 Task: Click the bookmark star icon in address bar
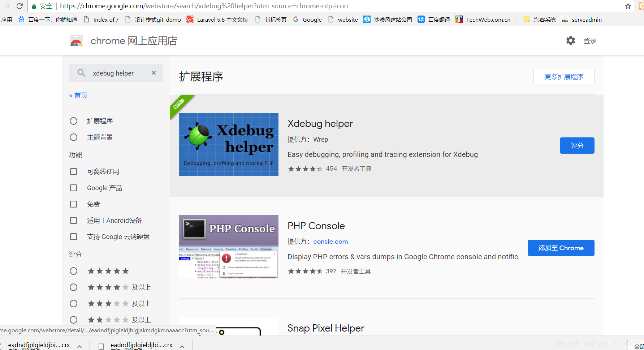click(x=628, y=6)
